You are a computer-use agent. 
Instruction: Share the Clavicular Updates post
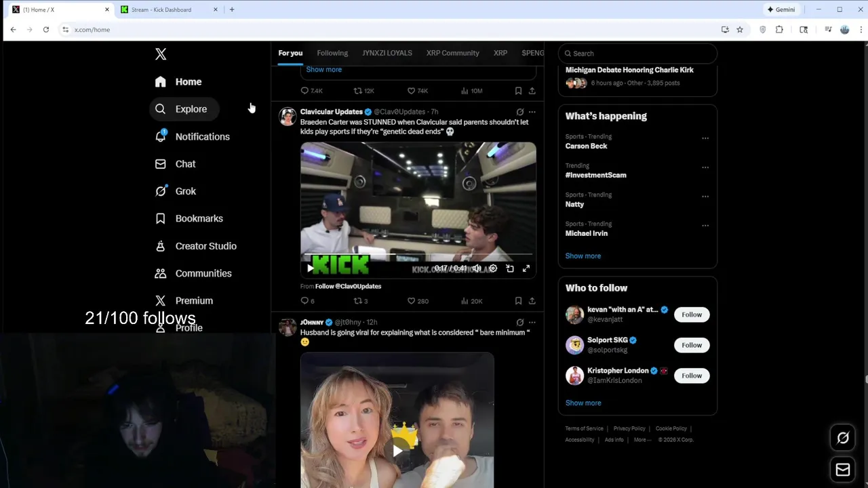click(x=532, y=301)
